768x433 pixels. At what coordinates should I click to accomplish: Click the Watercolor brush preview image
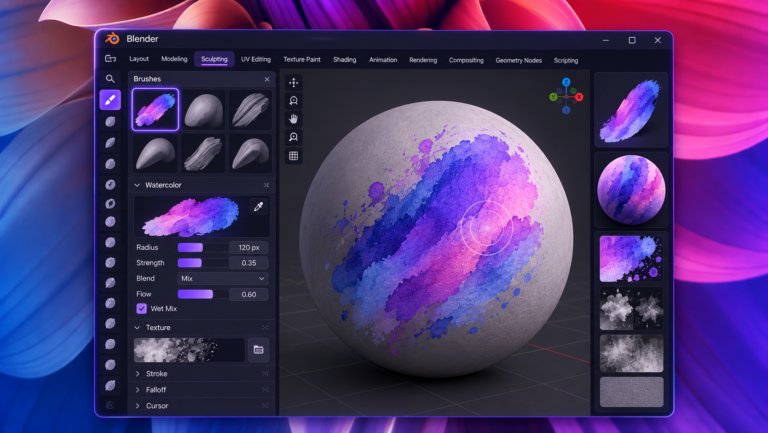point(191,216)
